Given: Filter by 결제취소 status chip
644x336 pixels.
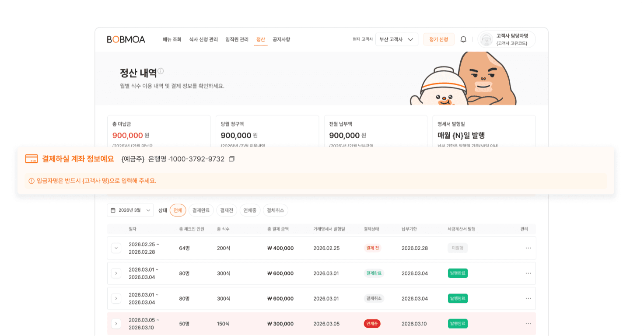Looking at the screenshot, I should 276,210.
